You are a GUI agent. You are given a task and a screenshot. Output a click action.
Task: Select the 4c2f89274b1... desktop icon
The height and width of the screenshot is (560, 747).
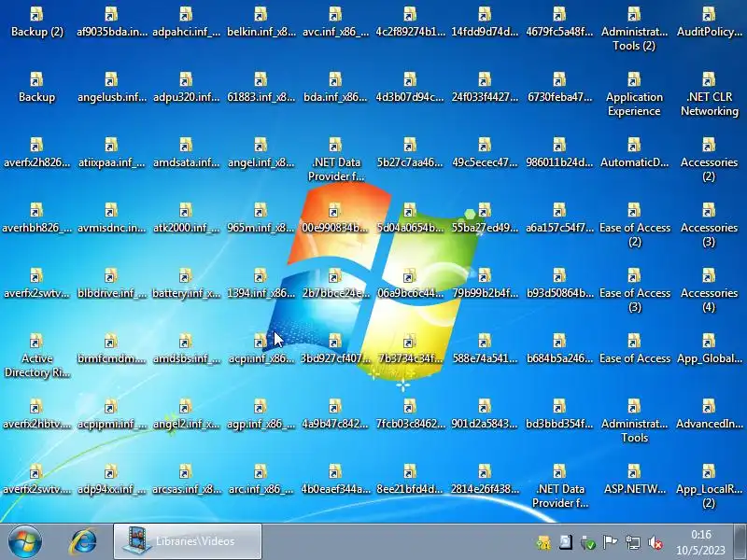click(410, 22)
